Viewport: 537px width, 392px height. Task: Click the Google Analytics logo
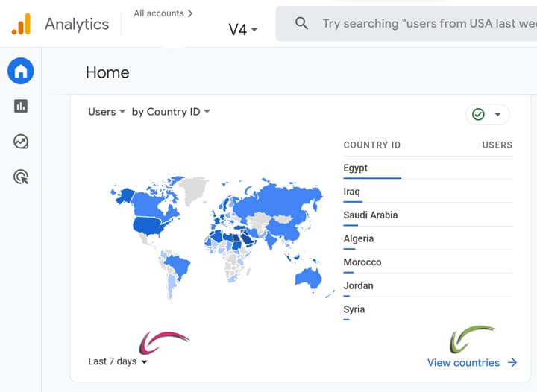[x=21, y=24]
